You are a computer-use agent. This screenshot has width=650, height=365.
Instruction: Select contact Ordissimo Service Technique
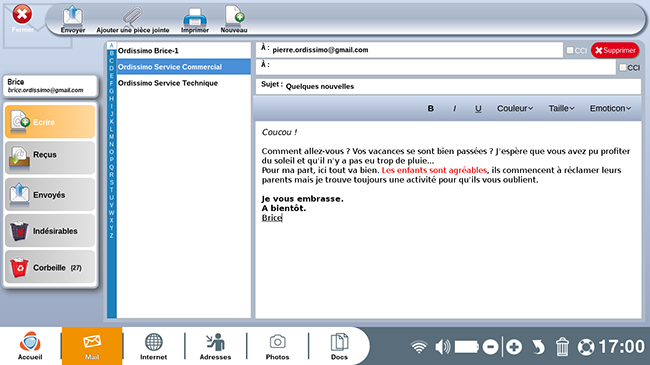click(x=184, y=83)
